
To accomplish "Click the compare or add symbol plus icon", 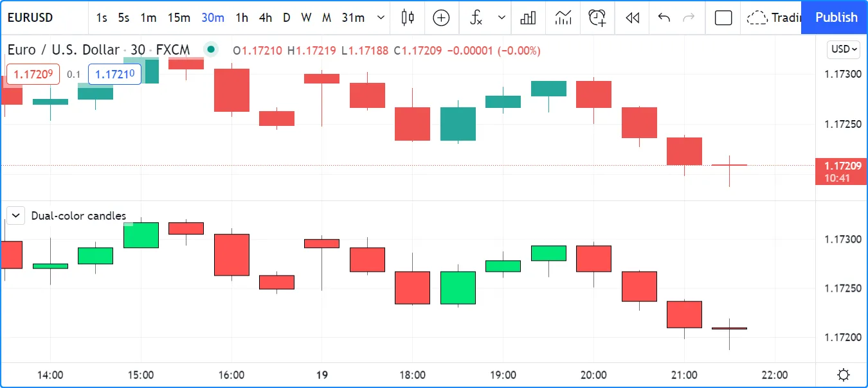I will pos(441,17).
